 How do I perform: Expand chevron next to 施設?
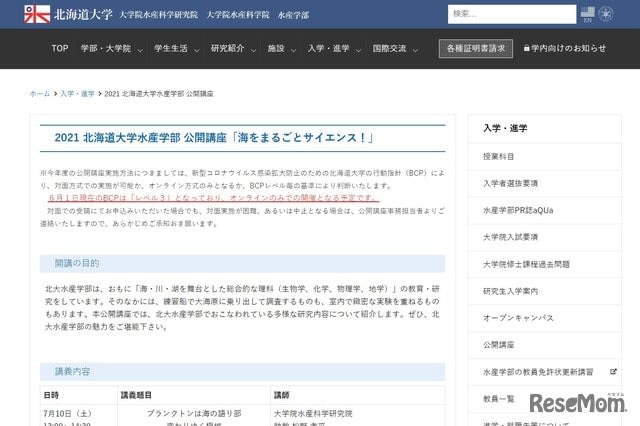point(293,51)
